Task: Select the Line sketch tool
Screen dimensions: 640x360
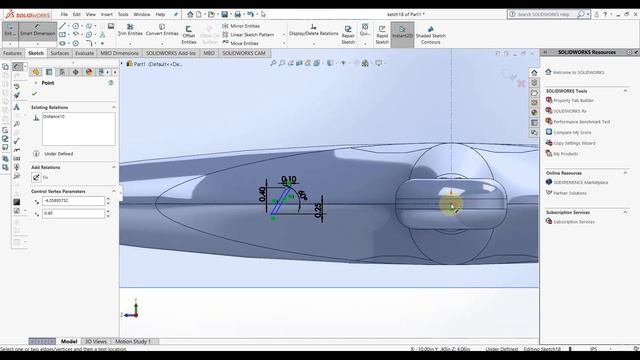Action: (62, 26)
